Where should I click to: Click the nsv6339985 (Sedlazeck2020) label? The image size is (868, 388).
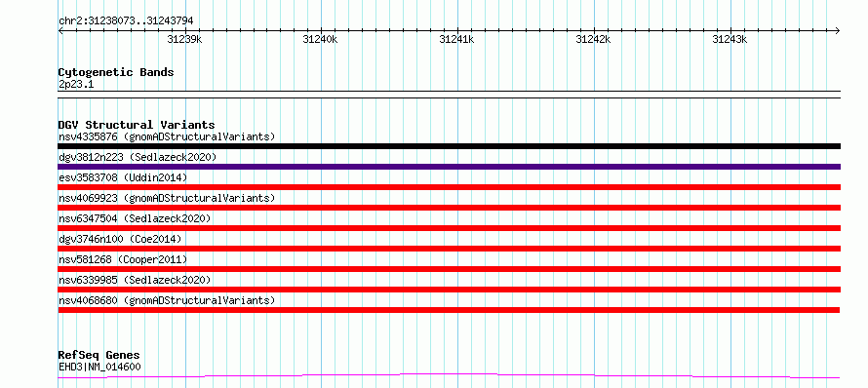tap(135, 280)
